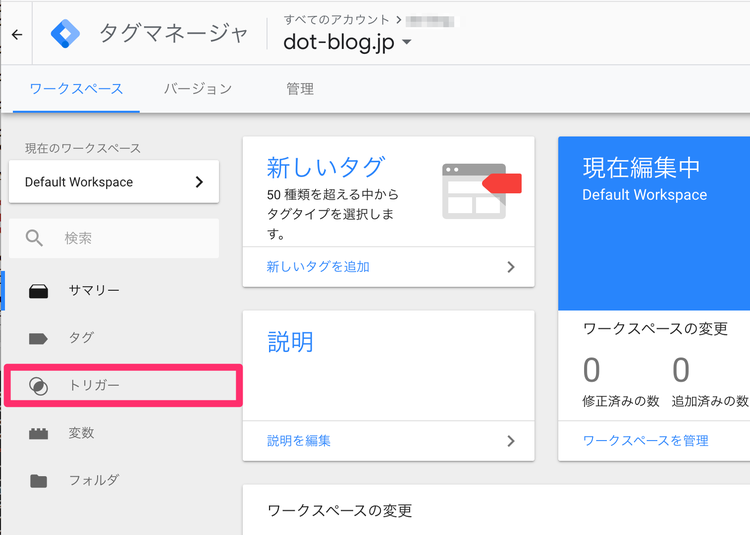Focus the 検索 search field
The width and height of the screenshot is (750, 535).
tap(114, 238)
